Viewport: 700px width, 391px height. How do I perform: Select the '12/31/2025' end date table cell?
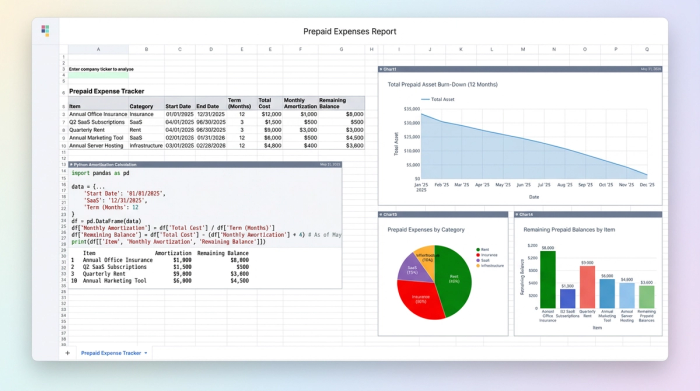(x=211, y=114)
